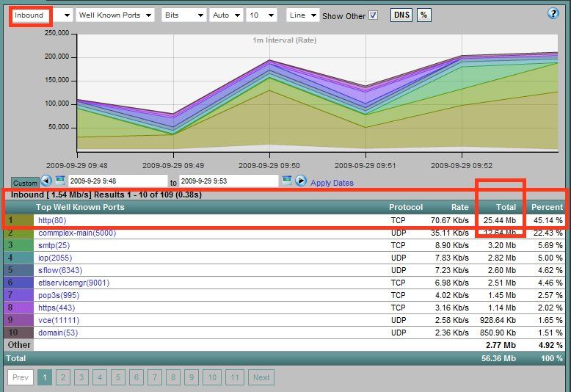The image size is (571, 392).
Task: Open the help question mark icon
Action: pyautogui.click(x=553, y=14)
